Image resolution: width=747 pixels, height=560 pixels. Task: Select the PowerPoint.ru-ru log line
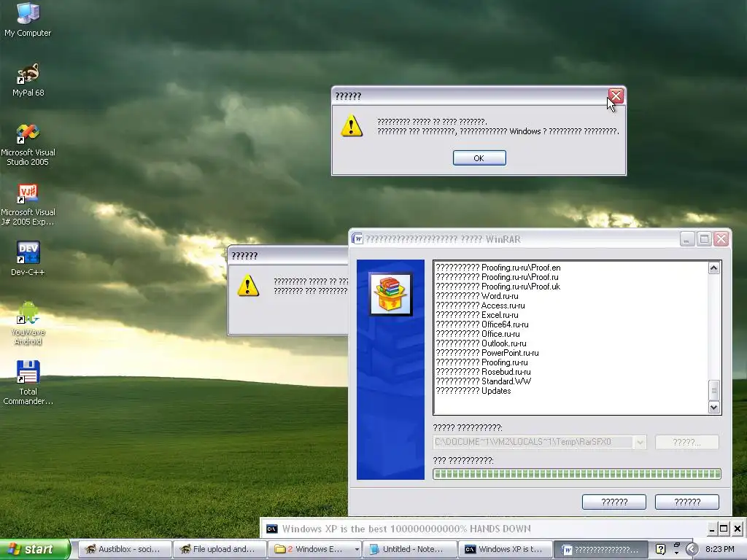(487, 354)
